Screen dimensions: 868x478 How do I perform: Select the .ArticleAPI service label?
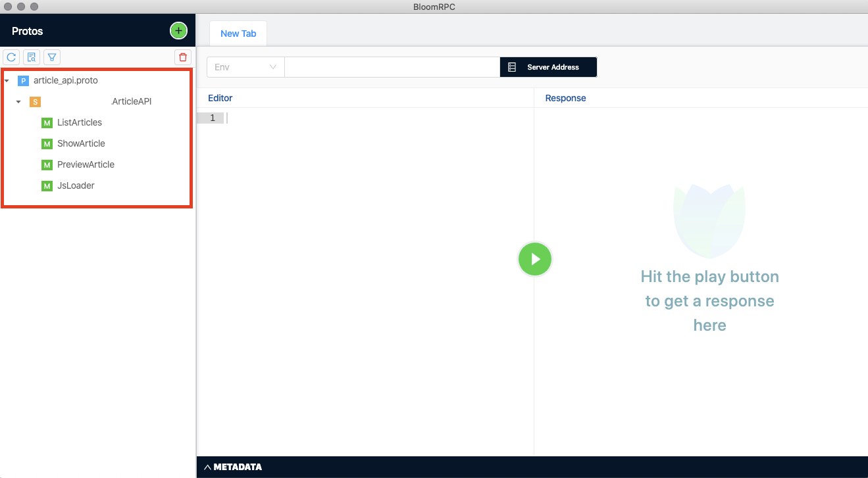(x=132, y=101)
